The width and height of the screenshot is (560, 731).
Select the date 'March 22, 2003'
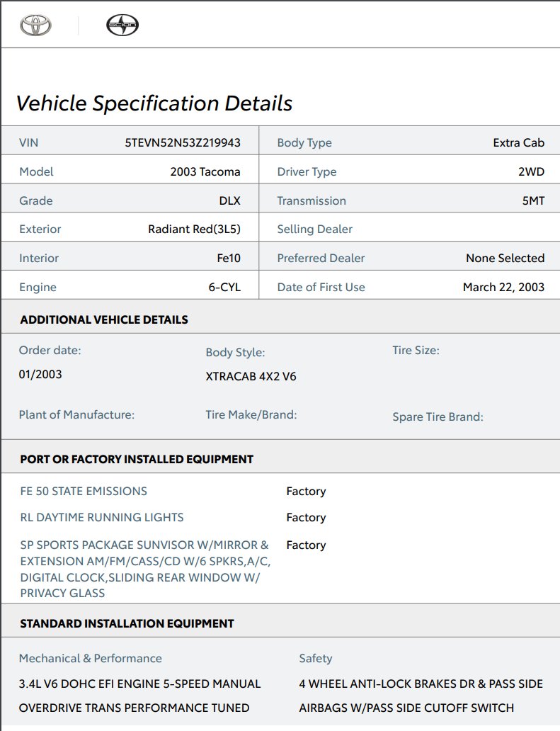(x=503, y=287)
